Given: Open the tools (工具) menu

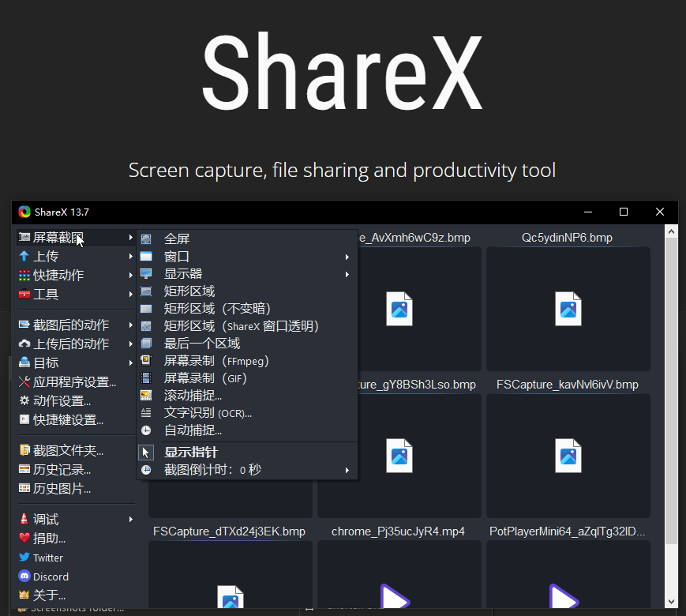Looking at the screenshot, I should (x=46, y=295).
